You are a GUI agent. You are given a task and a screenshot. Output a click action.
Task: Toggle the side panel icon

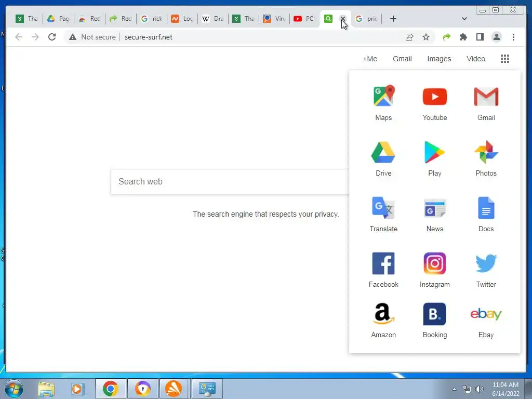click(x=480, y=37)
